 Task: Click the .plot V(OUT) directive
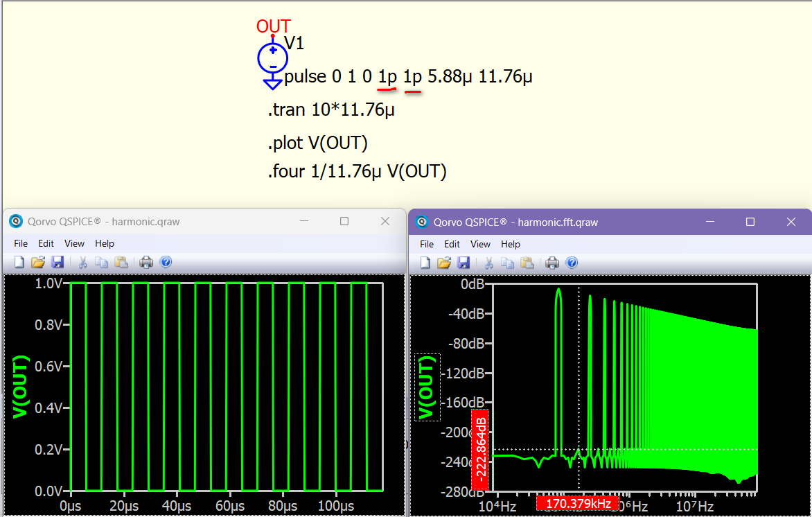317,143
